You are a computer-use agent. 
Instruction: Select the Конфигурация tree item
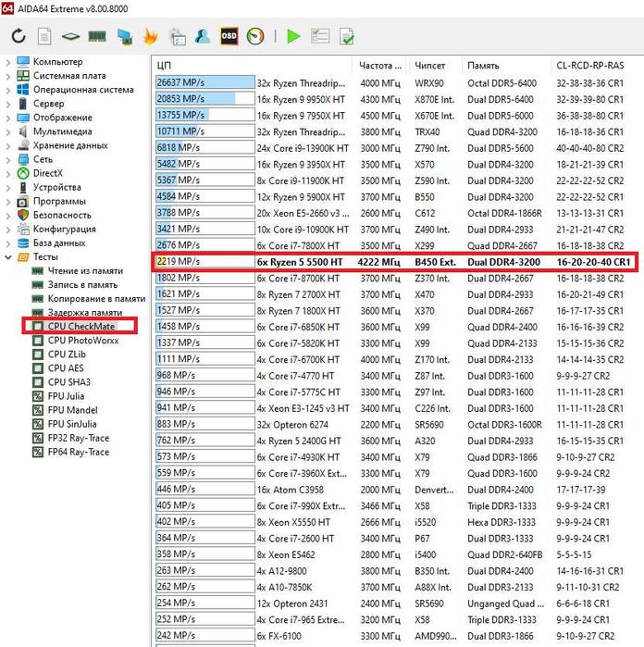[65, 229]
